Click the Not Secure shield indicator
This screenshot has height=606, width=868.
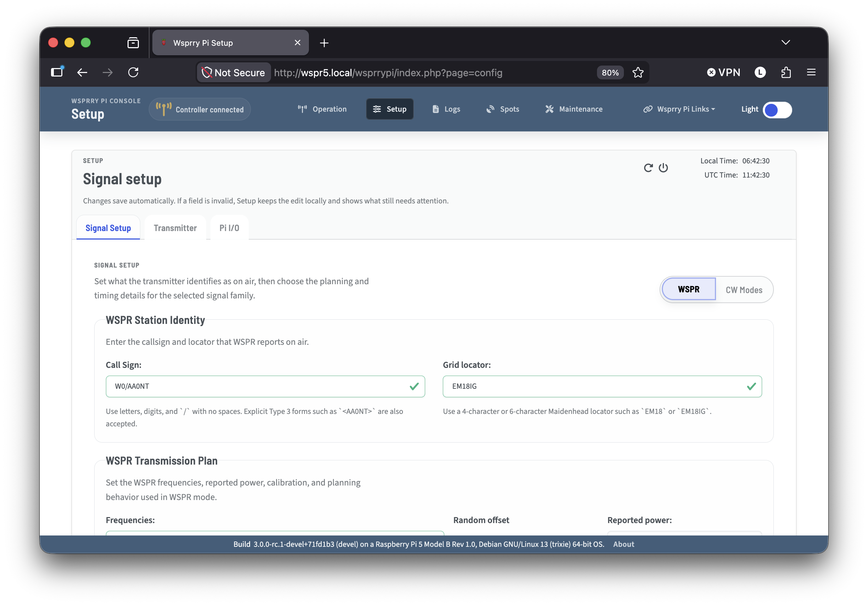click(233, 73)
